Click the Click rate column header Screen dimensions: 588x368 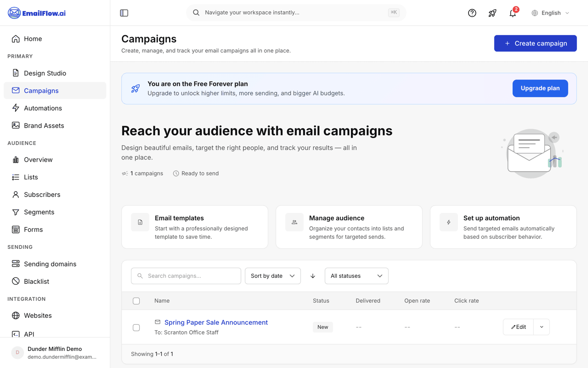(467, 301)
